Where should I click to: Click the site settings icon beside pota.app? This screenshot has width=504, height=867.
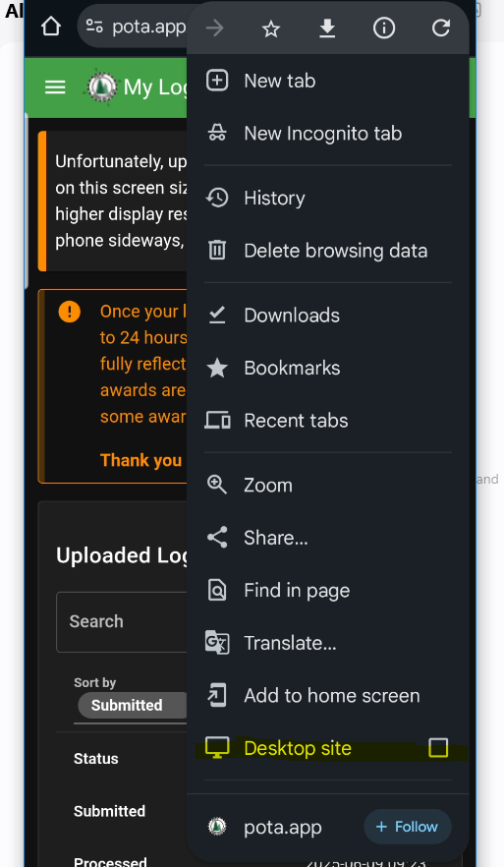94,26
